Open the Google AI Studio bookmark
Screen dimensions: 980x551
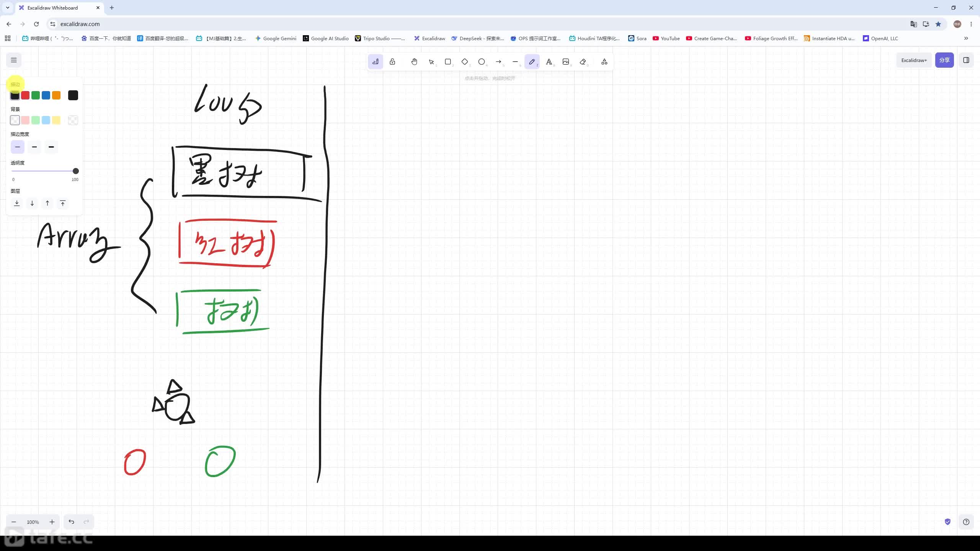pos(326,38)
